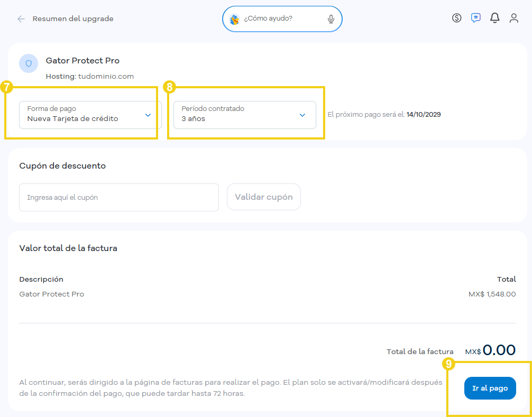The width and height of the screenshot is (532, 417).
Task: Open the user profile icon
Action: click(513, 18)
